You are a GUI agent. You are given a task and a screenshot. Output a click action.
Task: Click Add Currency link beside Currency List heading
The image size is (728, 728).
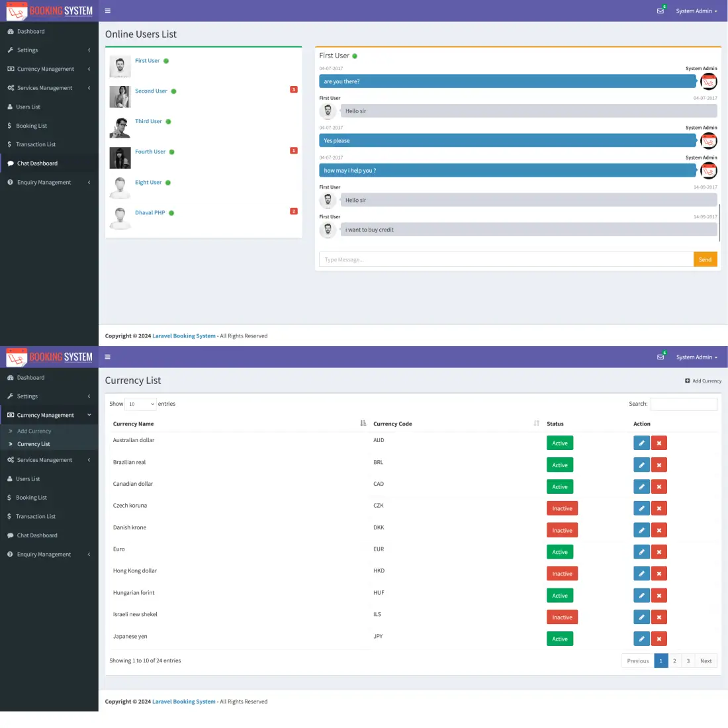703,381
